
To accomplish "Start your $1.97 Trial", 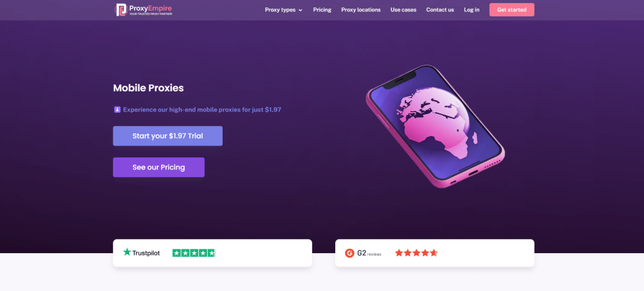I will [167, 136].
